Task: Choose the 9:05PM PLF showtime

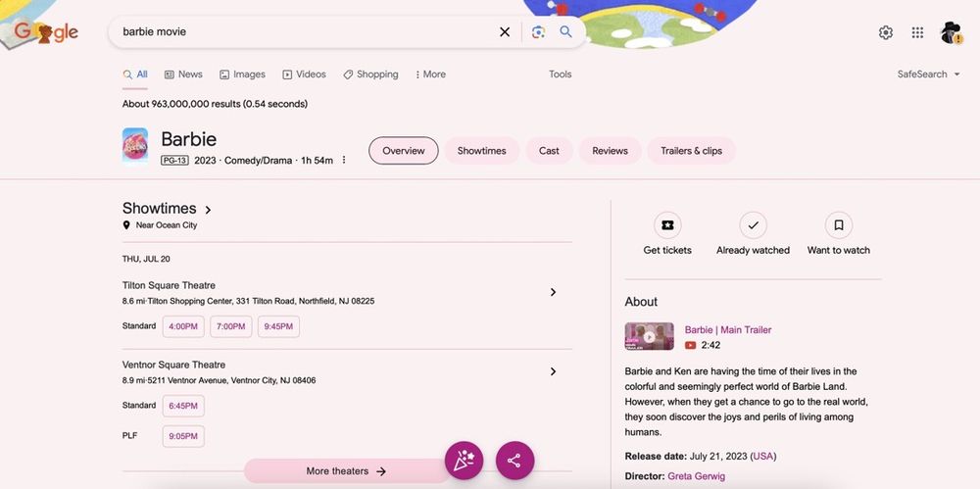Action: click(x=183, y=436)
